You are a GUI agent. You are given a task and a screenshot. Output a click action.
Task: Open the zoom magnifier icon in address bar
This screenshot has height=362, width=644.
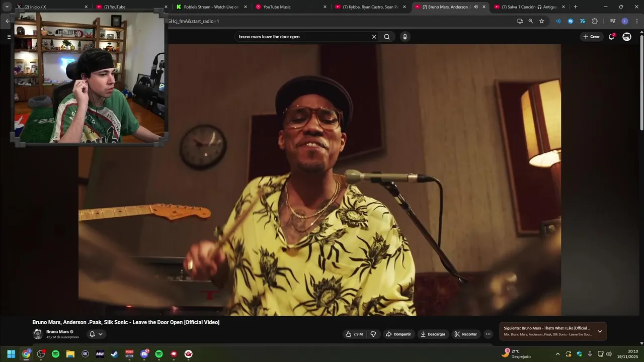click(x=531, y=21)
